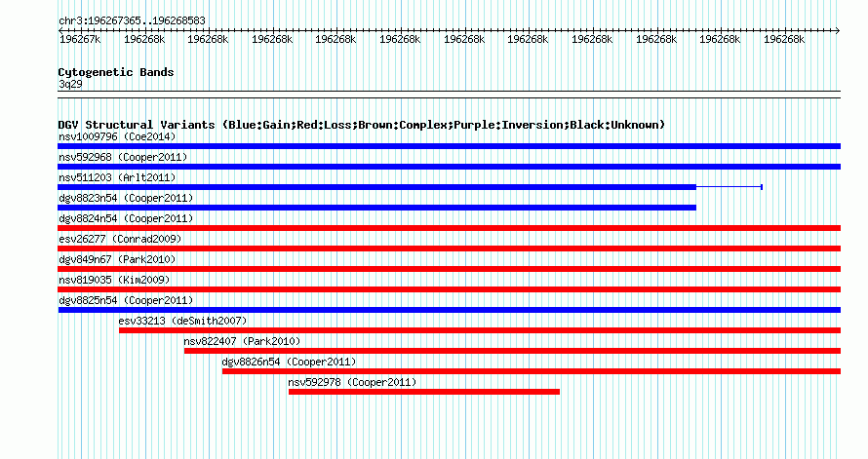The width and height of the screenshot is (868, 459).
Task: Click the 3q29 band label
Action: (x=70, y=84)
